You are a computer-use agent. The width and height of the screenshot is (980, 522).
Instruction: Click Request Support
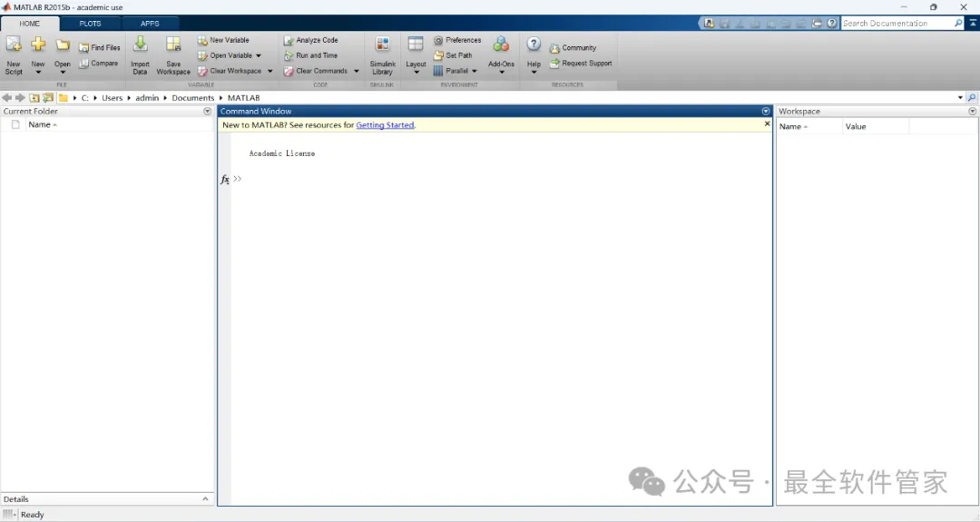581,64
